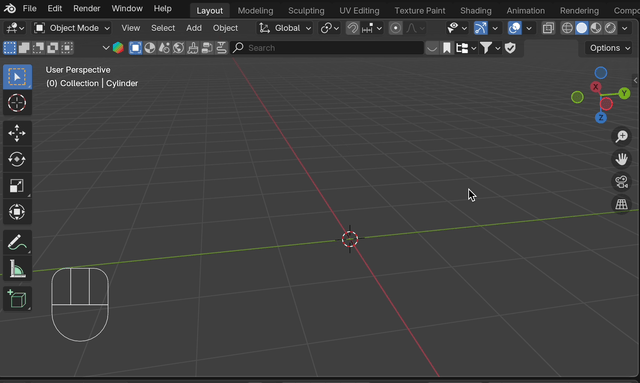Switch to Rendered viewport shading
The image size is (640, 383).
610,28
